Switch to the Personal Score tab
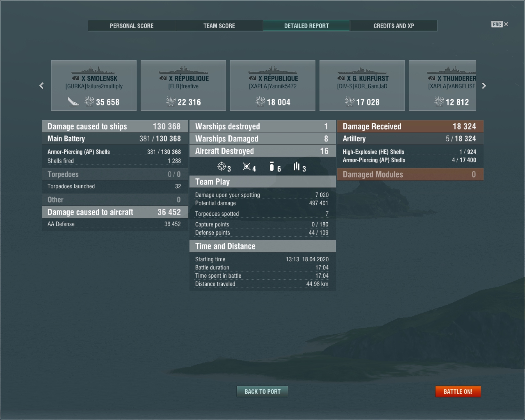The height and width of the screenshot is (420, 525). coord(132,26)
